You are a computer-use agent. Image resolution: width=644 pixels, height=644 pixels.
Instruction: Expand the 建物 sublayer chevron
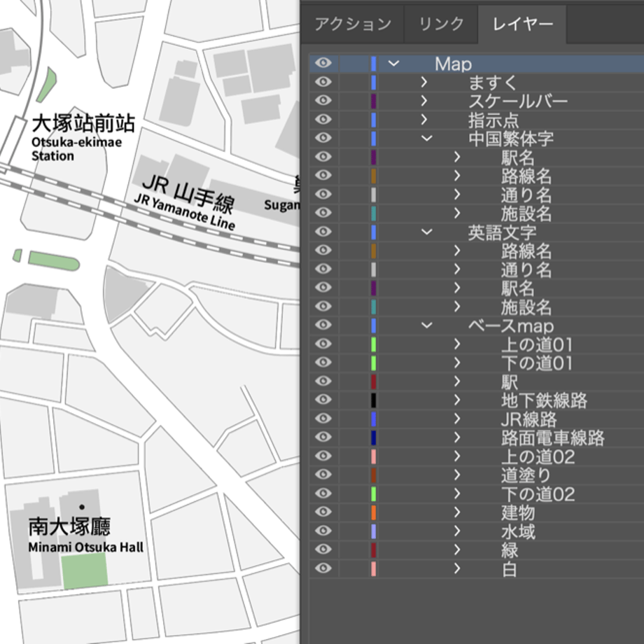(456, 512)
